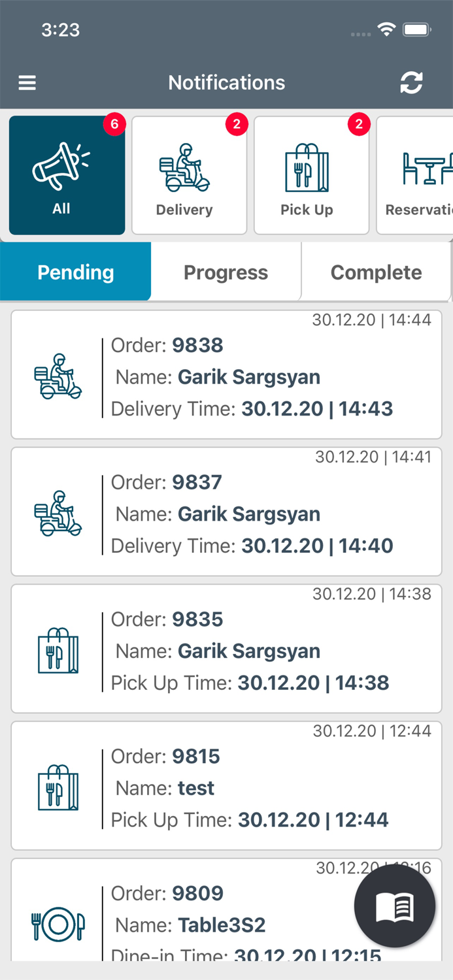Viewport: 453px width, 980px height.
Task: Switch to the Complete tab
Action: coord(376,272)
